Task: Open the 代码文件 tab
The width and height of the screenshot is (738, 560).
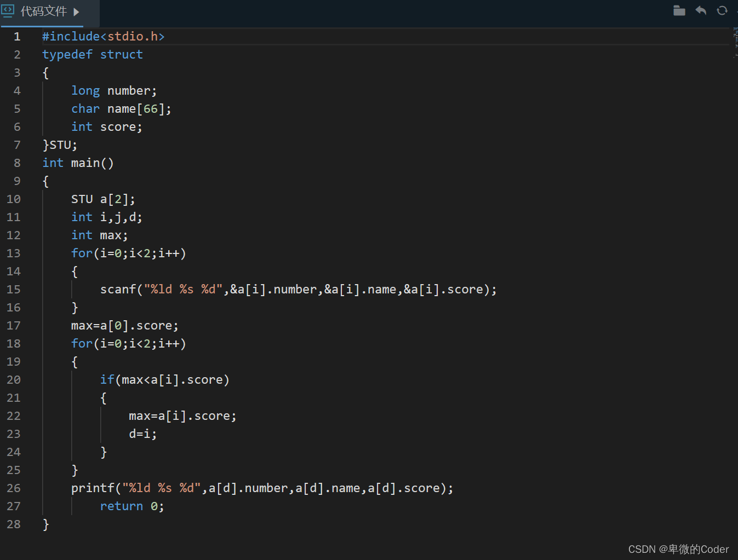Action: pyautogui.click(x=44, y=11)
